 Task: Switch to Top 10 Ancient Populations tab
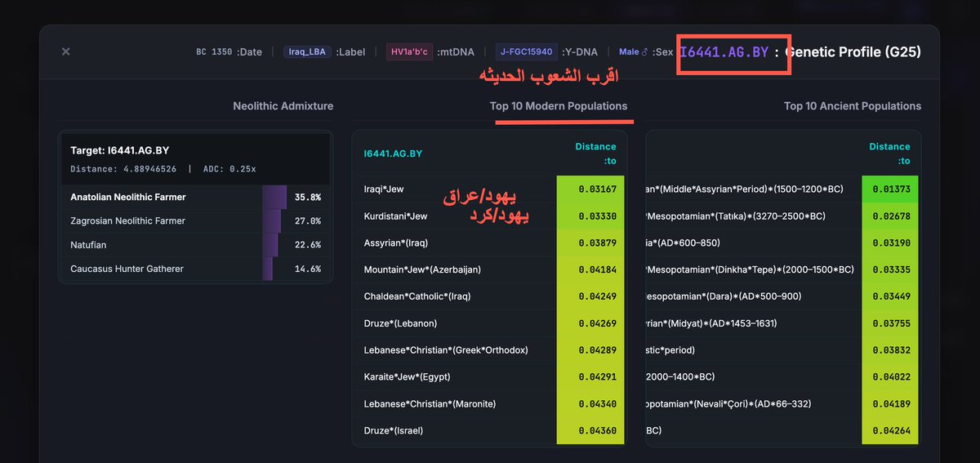click(853, 106)
